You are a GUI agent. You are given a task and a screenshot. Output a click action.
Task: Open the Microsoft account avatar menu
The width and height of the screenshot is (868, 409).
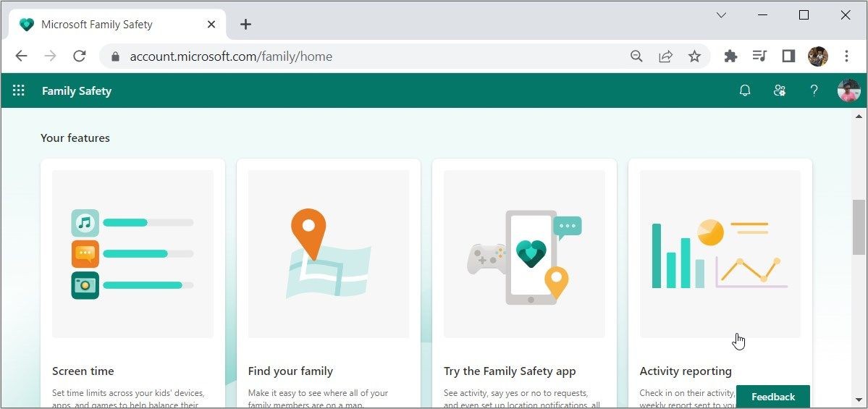(848, 90)
